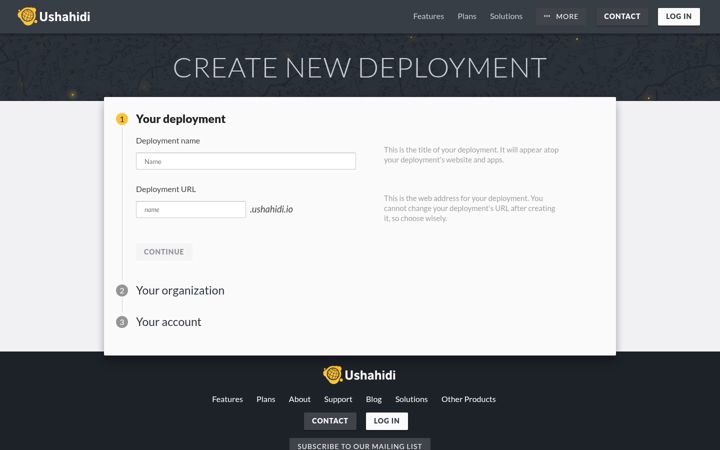Viewport: 720px width, 450px height.
Task: Select step 3 number circle icon
Action: coord(122,322)
